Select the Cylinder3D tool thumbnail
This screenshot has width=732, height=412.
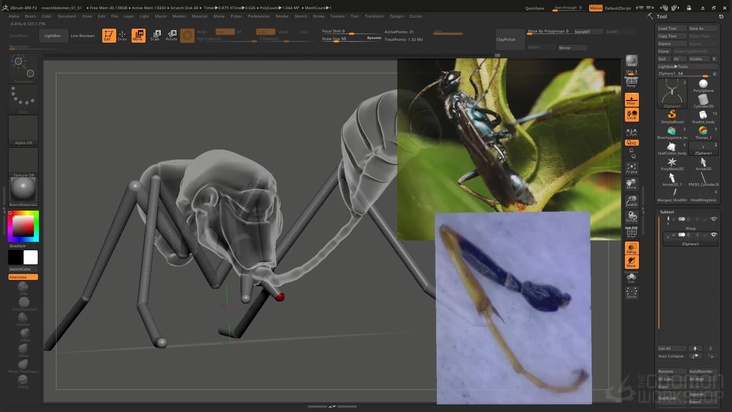click(703, 101)
